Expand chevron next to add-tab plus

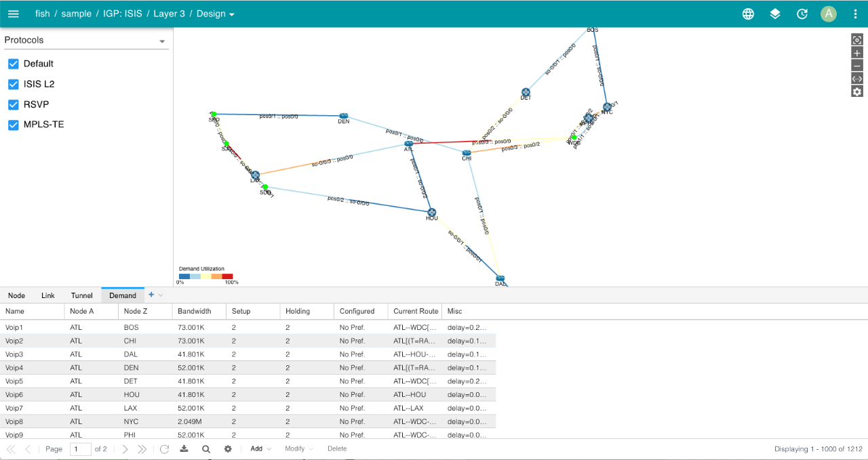(x=161, y=295)
